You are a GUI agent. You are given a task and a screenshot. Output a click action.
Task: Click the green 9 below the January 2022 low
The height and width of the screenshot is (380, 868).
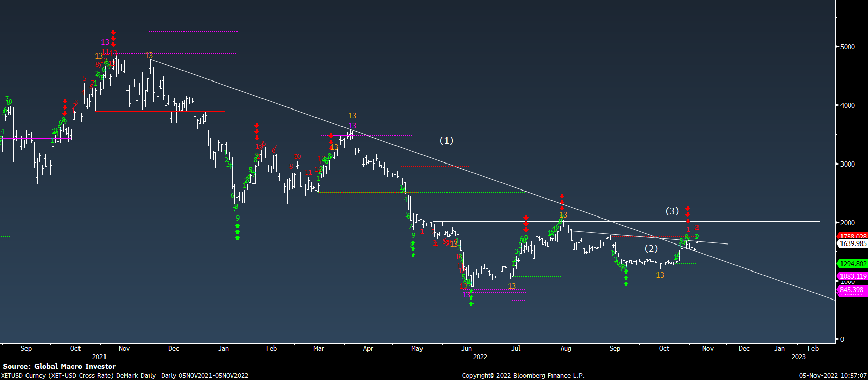[238, 218]
